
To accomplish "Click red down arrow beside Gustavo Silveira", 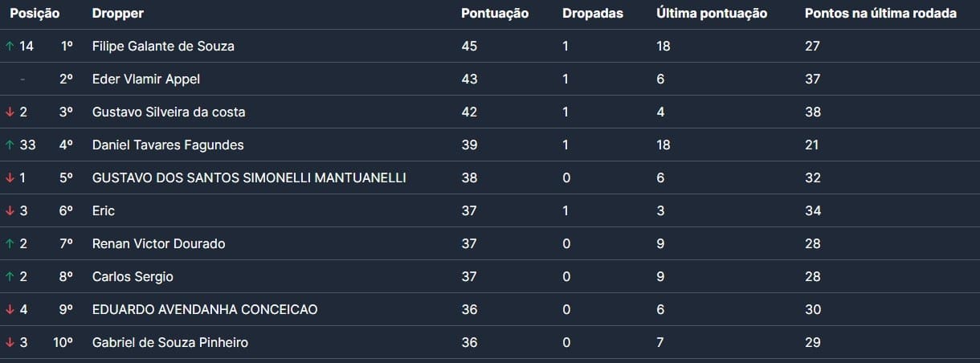I will (x=10, y=112).
